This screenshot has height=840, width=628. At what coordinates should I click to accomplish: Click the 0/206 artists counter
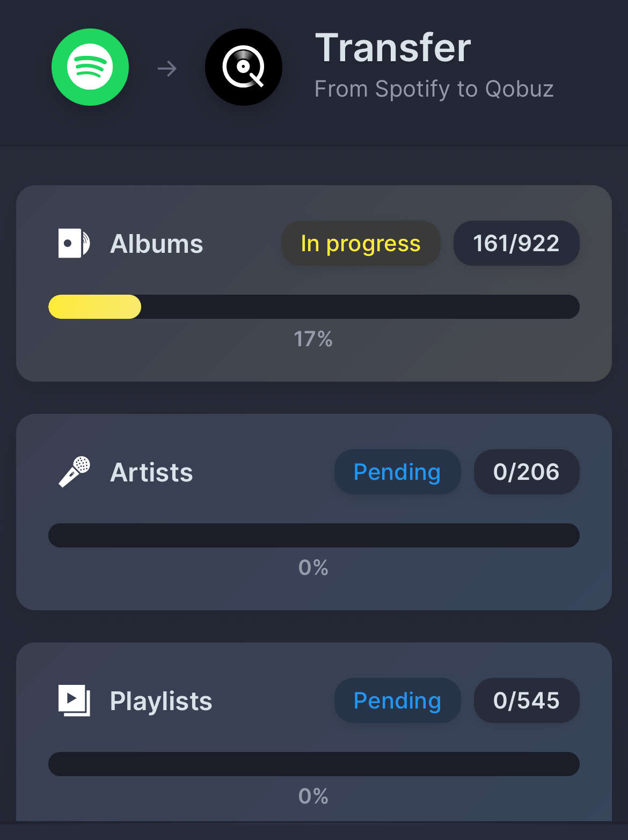coord(527,472)
